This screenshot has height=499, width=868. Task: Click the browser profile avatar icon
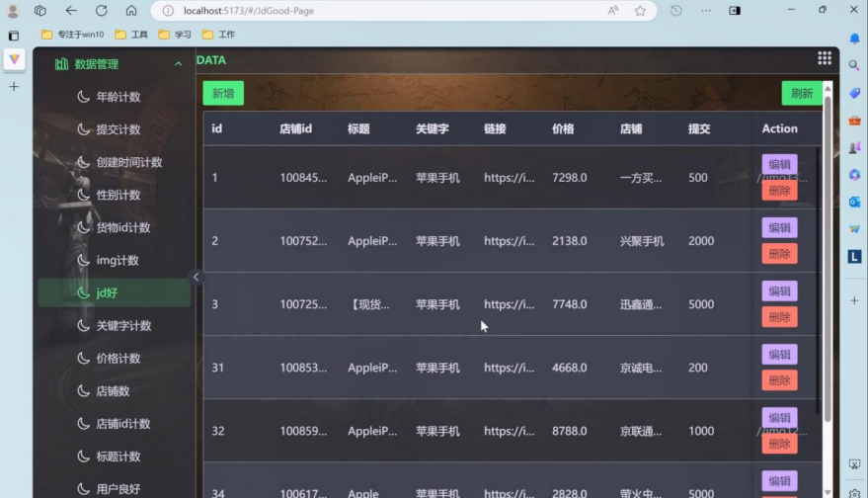point(13,11)
